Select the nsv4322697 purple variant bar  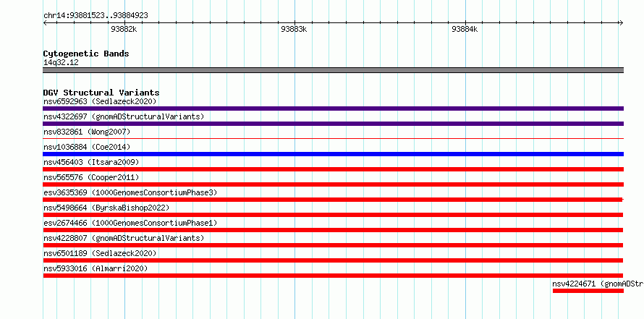(x=333, y=124)
